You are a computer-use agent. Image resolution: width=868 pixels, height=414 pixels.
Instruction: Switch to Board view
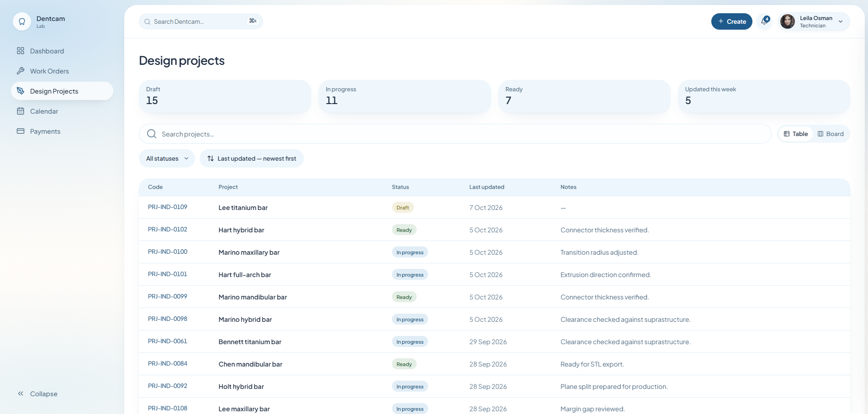tap(831, 134)
